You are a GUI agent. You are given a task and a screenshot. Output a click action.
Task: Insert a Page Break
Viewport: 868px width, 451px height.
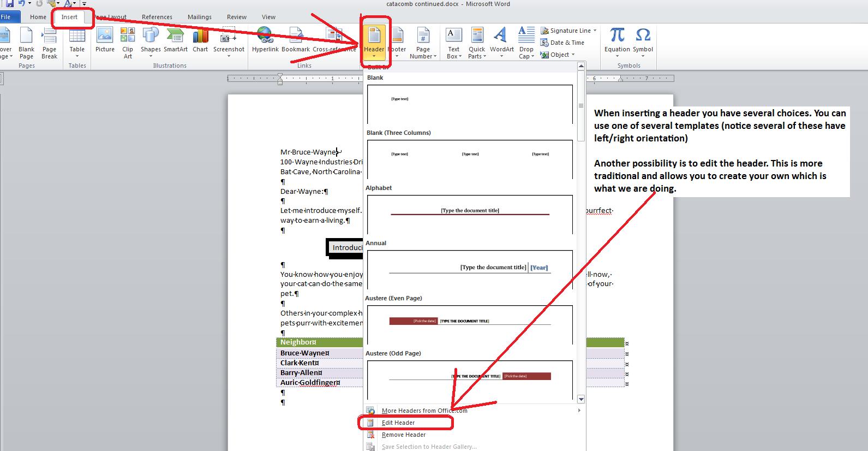pos(49,43)
